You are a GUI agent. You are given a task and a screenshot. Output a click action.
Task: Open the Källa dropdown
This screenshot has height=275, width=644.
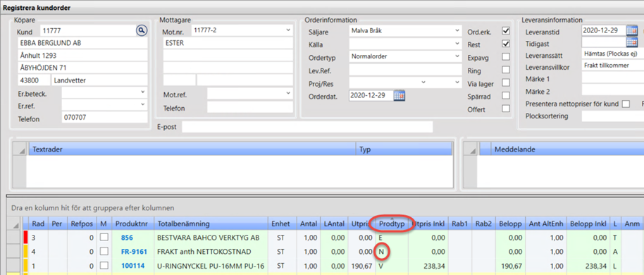457,43
